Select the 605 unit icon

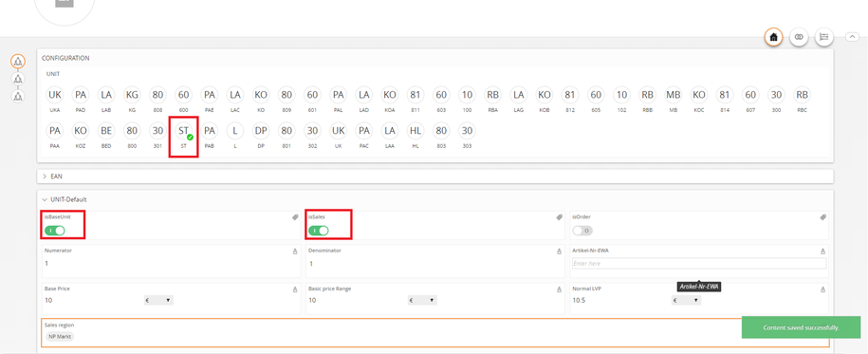[596, 95]
